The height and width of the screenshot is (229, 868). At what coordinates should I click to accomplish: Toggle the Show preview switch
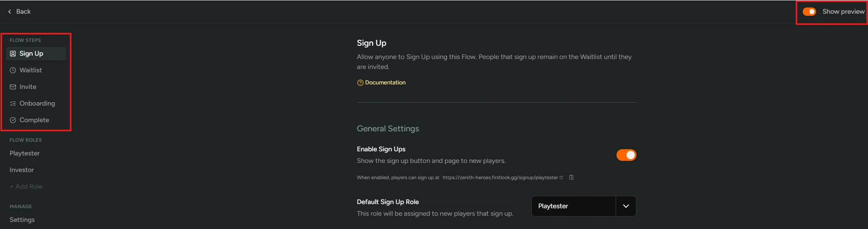(809, 12)
